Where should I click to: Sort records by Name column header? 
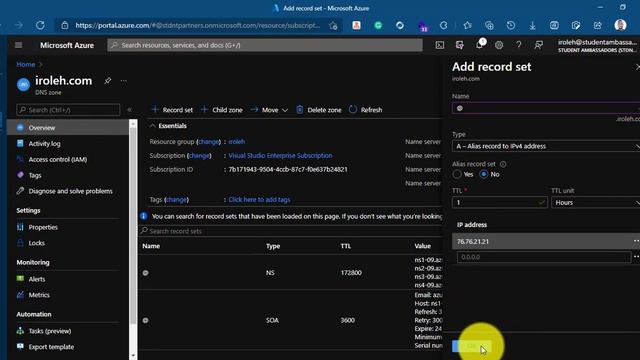[x=151, y=246]
